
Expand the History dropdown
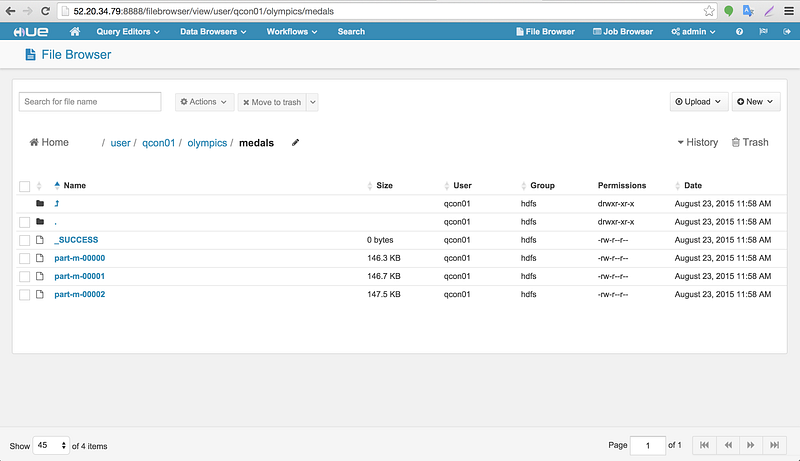tap(697, 142)
